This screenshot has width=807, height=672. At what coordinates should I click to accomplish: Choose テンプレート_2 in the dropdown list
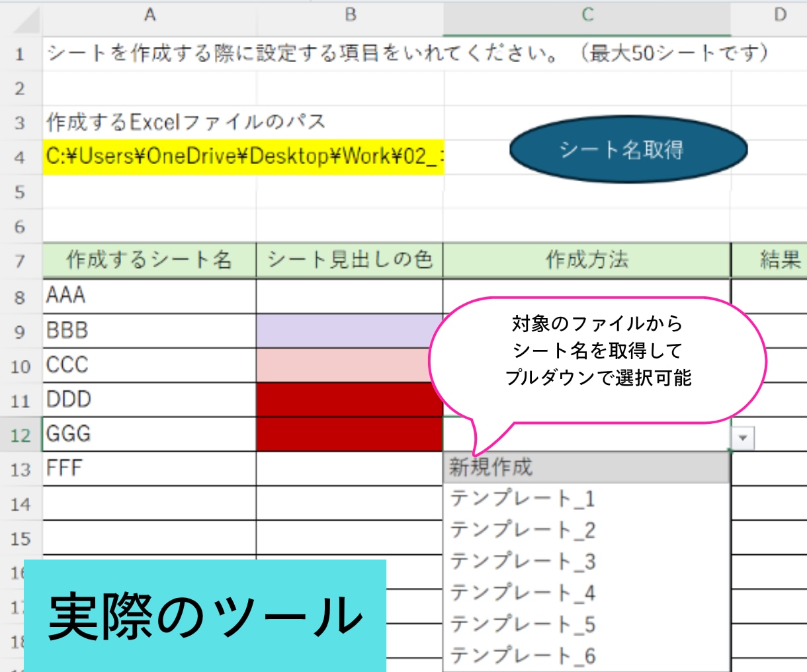(586, 530)
